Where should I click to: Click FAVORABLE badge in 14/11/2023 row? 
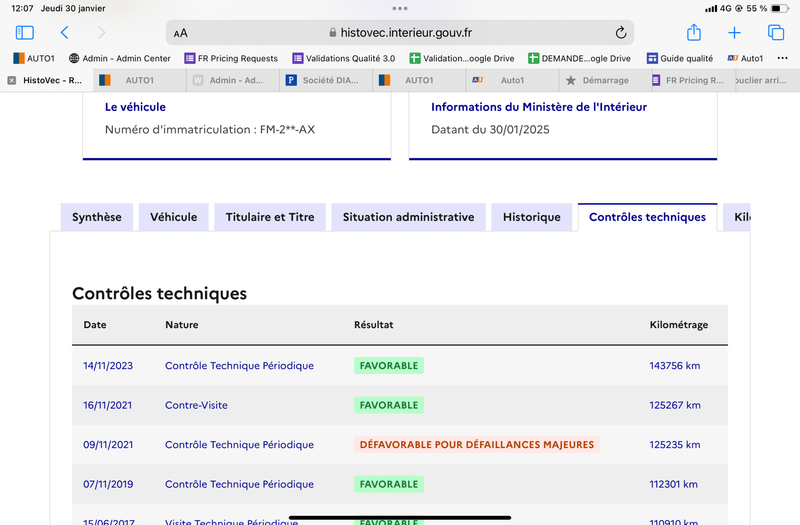389,366
